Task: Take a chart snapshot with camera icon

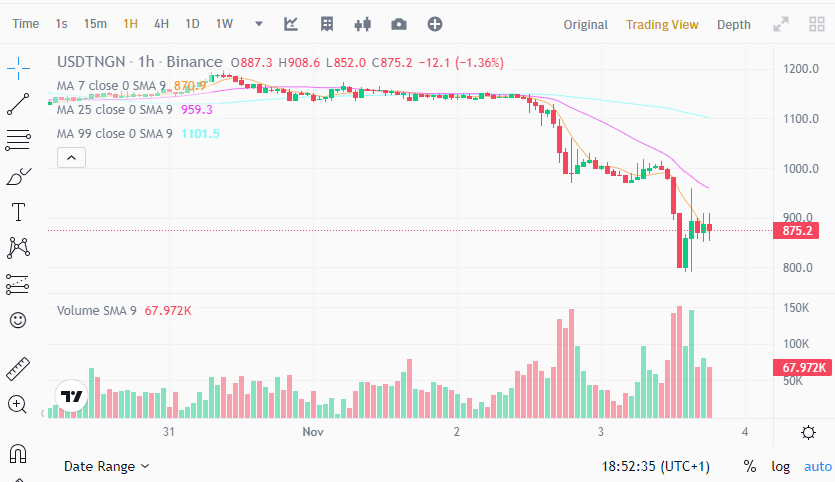Action: point(399,24)
